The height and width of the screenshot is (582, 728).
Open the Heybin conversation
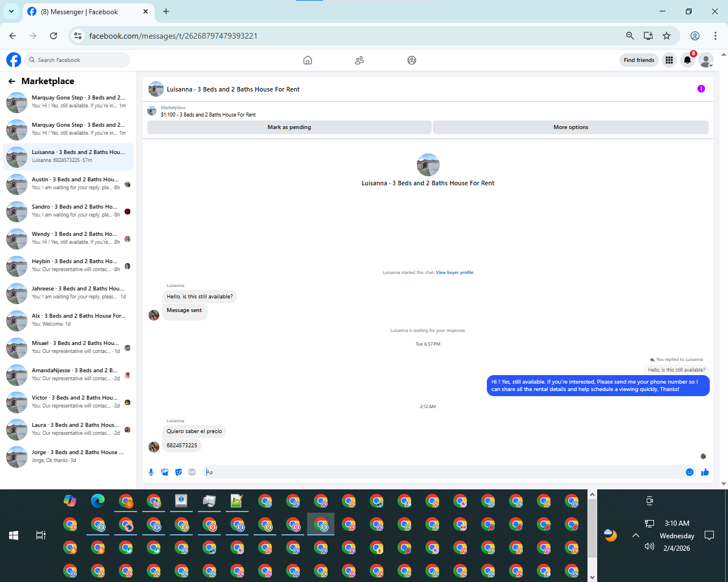point(68,266)
